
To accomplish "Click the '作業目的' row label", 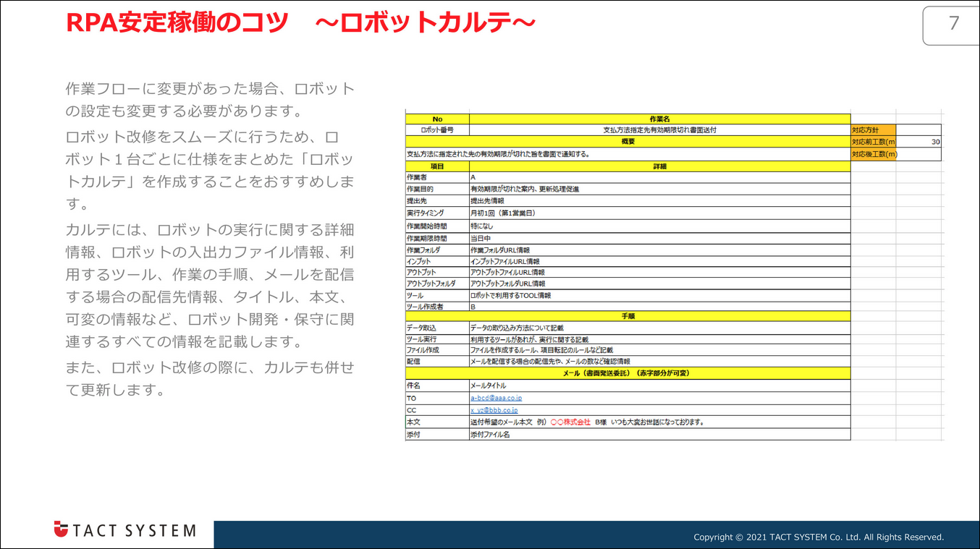I will [437, 189].
